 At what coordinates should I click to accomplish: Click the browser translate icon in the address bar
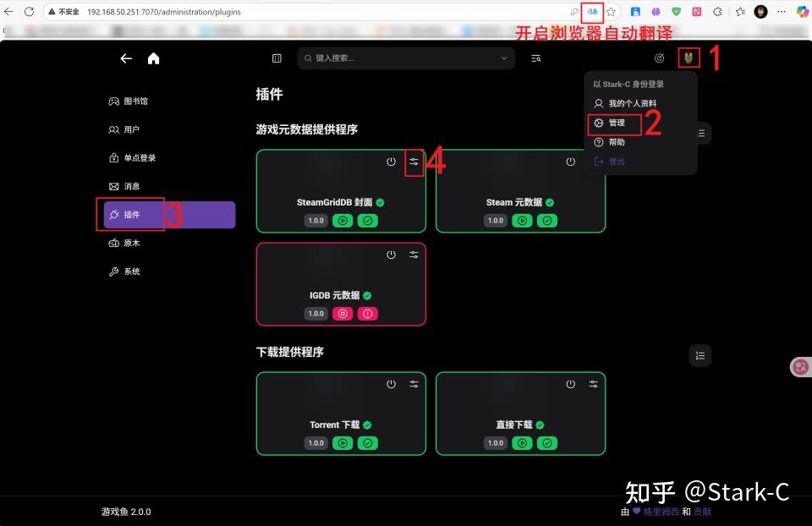pyautogui.click(x=593, y=12)
